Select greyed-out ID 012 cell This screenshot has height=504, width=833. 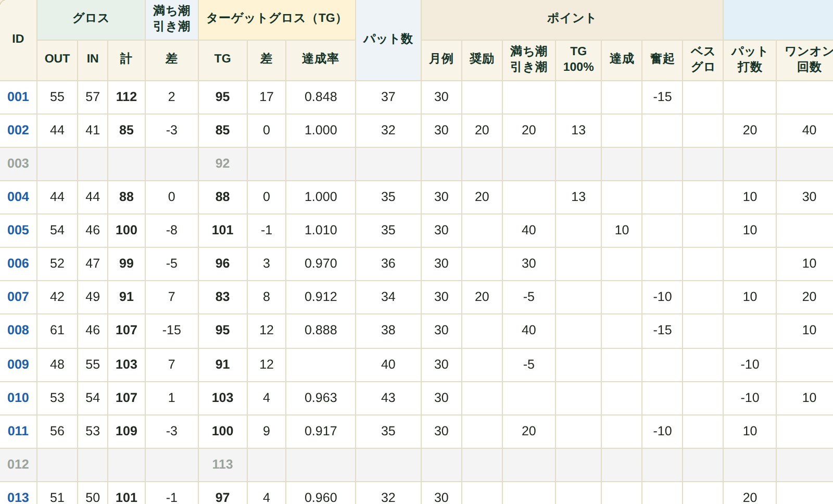point(18,464)
